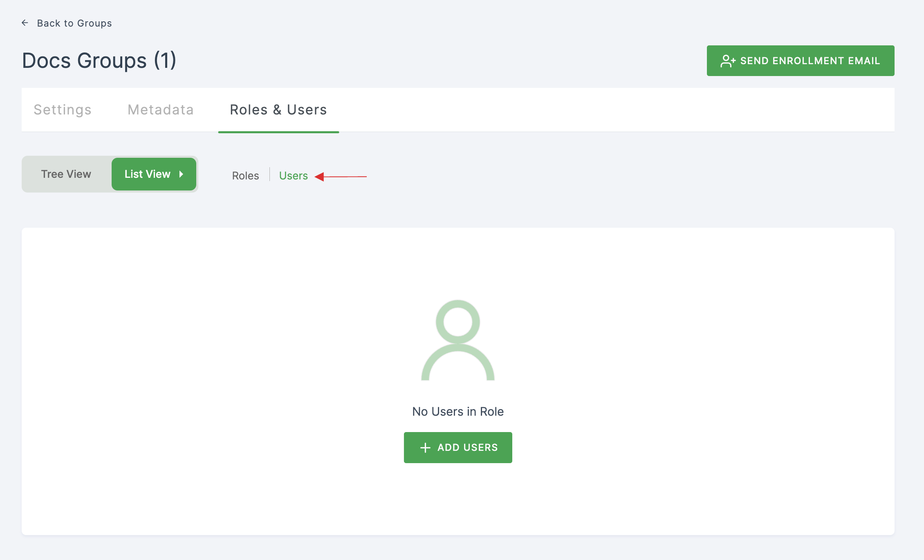Click the Docs Groups (1) heading

pos(99,60)
